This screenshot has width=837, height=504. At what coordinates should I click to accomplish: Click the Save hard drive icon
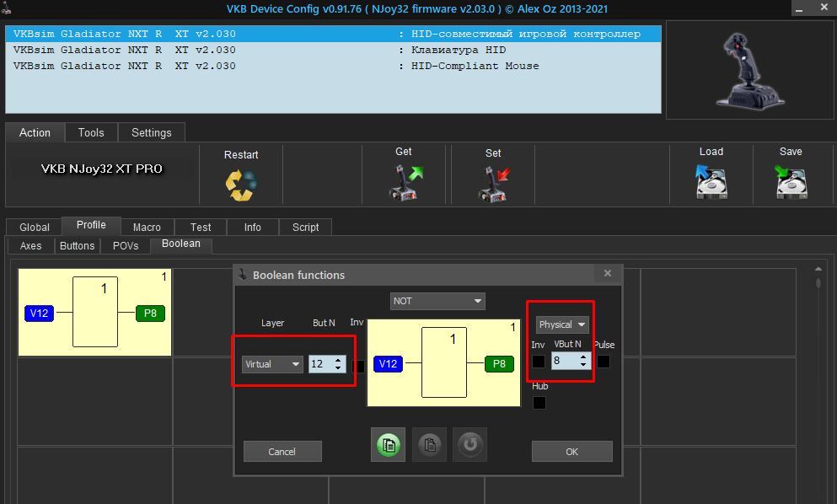pos(791,182)
